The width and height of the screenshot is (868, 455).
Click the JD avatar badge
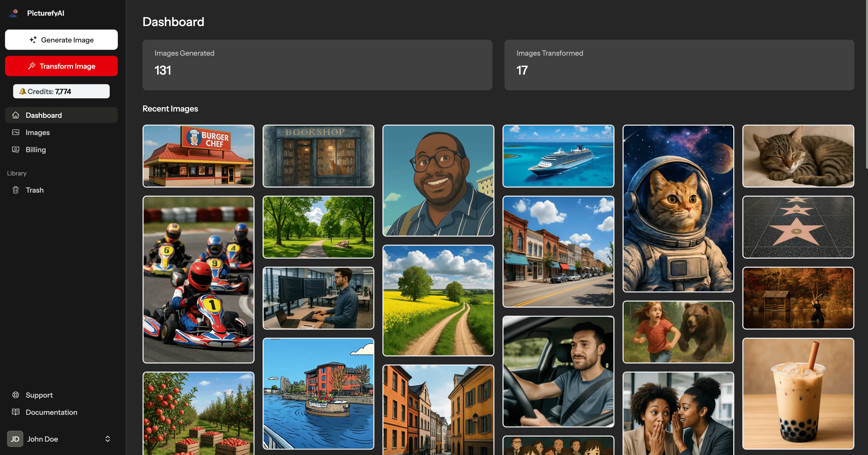pyautogui.click(x=15, y=439)
